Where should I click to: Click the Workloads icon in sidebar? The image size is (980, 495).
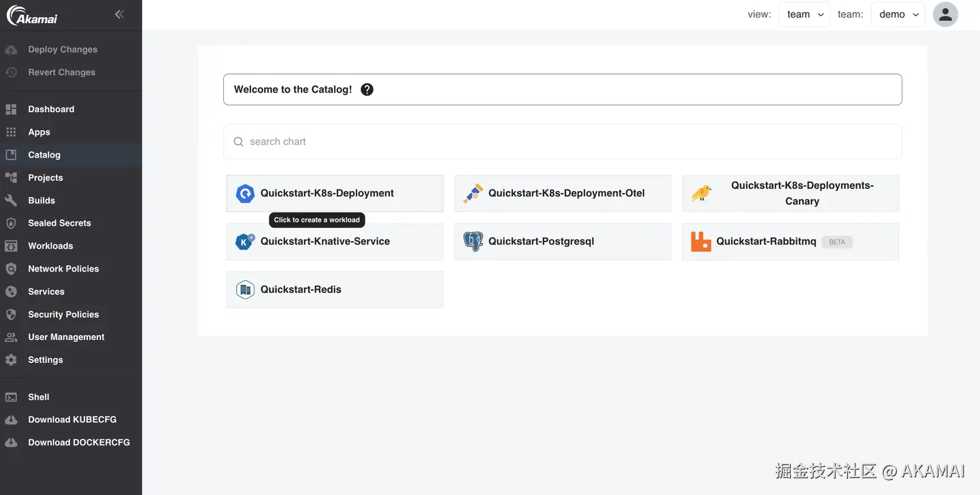tap(11, 246)
